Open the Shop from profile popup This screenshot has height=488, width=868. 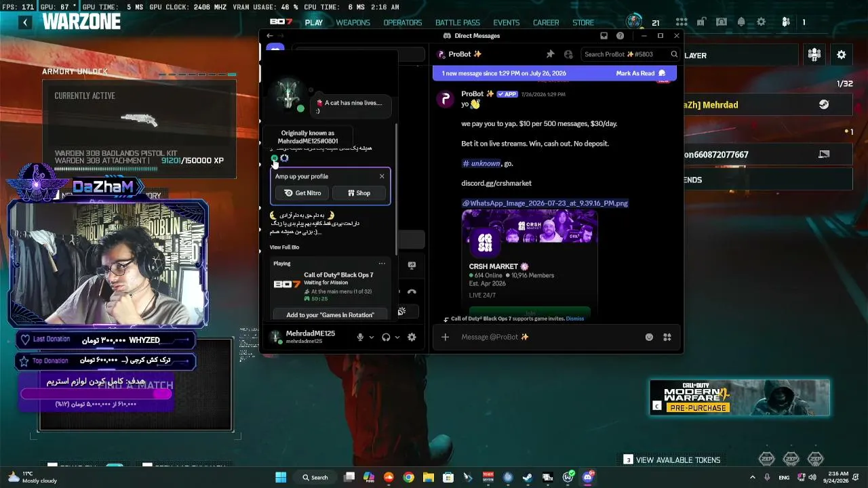359,193
